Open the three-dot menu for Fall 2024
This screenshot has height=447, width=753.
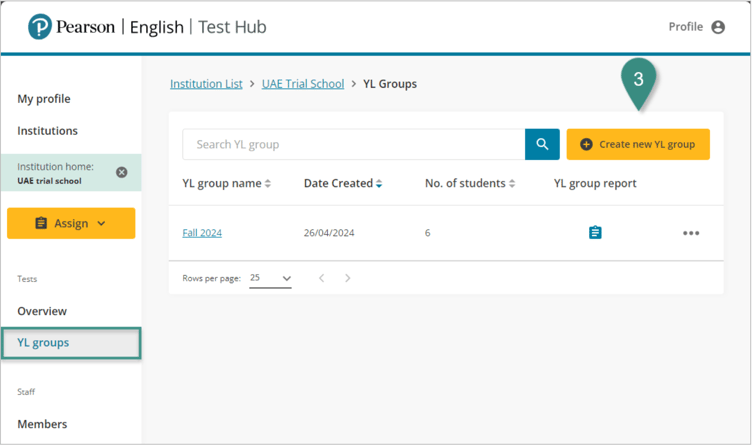(691, 233)
